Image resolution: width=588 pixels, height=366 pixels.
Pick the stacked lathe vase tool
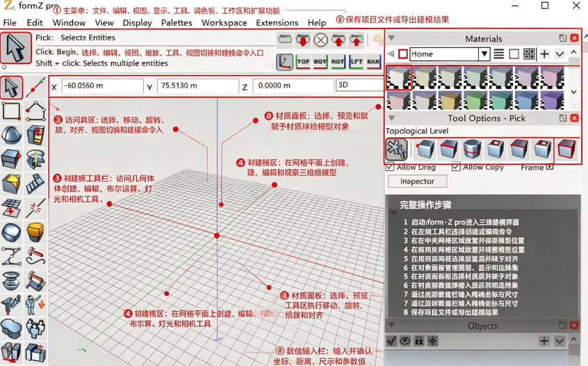coord(11,280)
